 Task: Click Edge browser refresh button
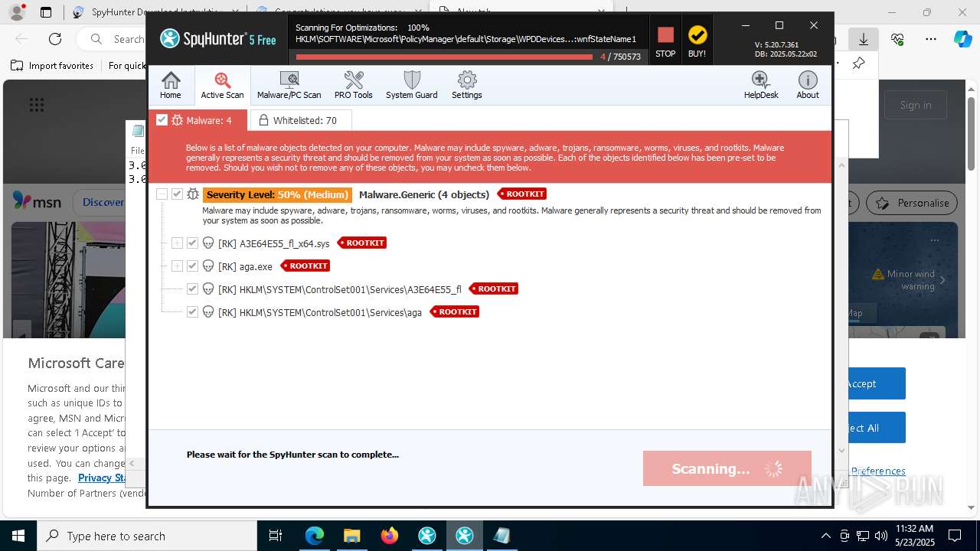tap(55, 38)
